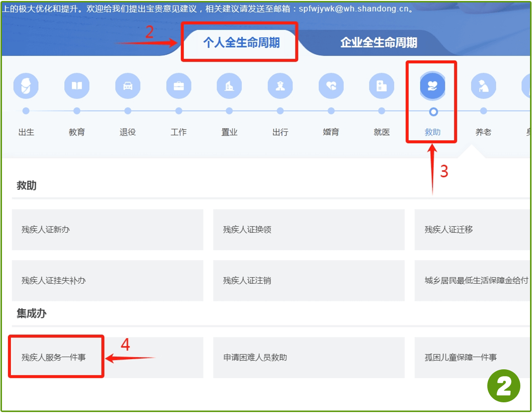
Task: Open 残疾人证新办 service
Action: [x=107, y=230]
